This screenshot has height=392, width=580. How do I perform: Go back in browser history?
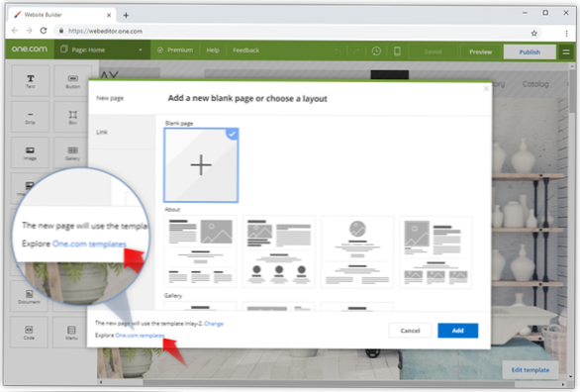(x=15, y=31)
